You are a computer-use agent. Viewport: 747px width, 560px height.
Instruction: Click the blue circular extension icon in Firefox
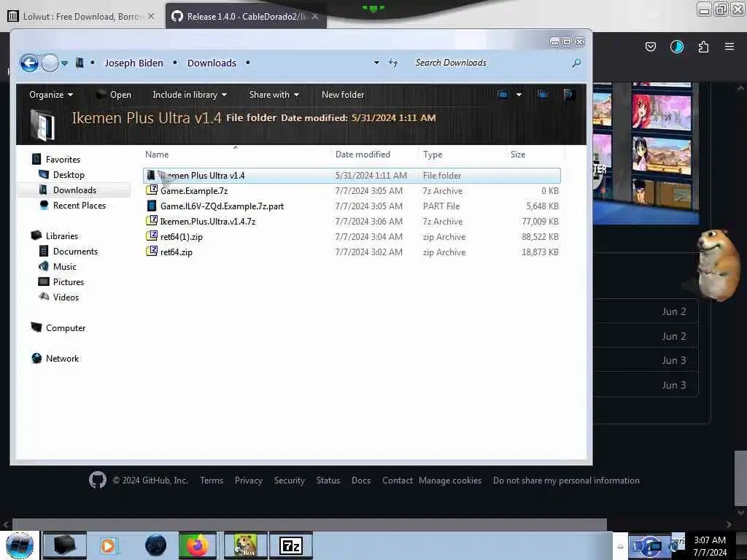point(677,47)
